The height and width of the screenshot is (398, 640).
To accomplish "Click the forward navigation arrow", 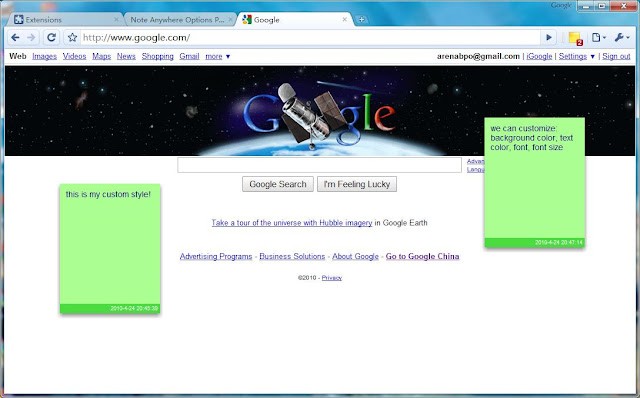I will point(31,38).
